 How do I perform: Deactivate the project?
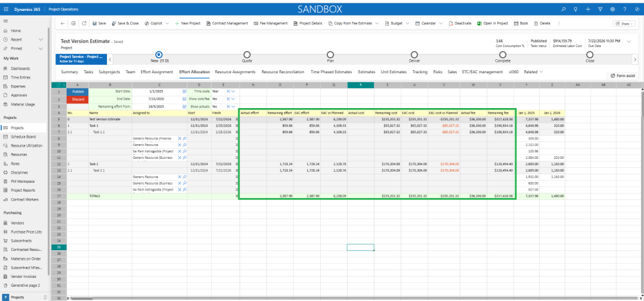click(x=460, y=23)
